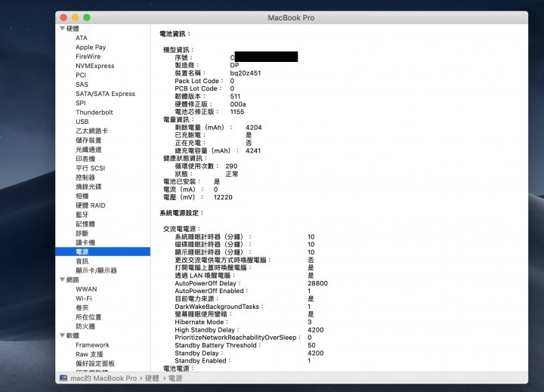The width and height of the screenshot is (544, 392).
Task: Open FireWire hardware entry
Action: pos(88,57)
